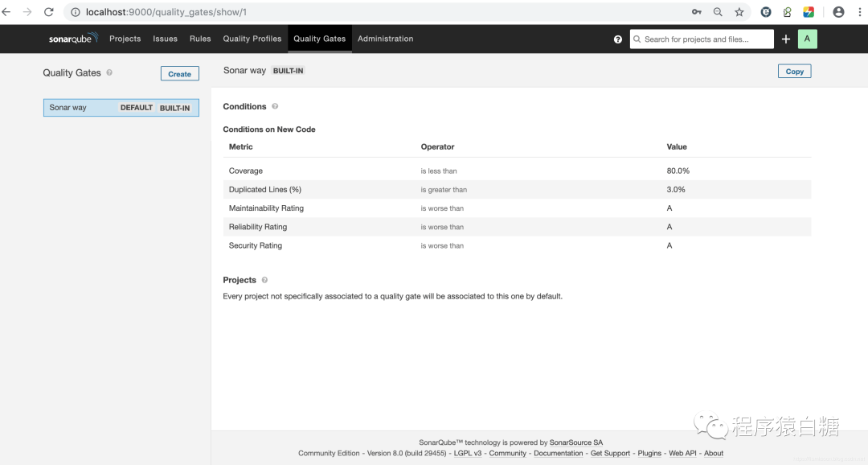Open the Web API footer link

point(682,454)
